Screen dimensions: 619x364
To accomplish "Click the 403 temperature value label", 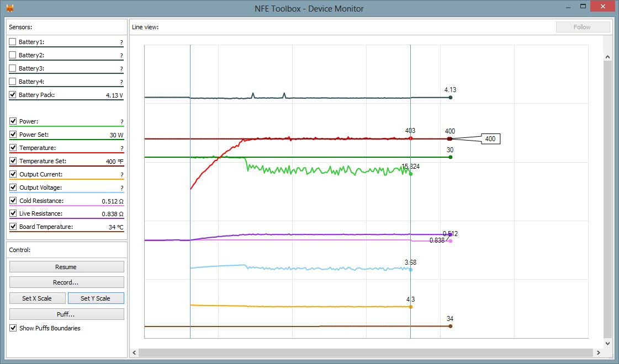I will click(410, 131).
